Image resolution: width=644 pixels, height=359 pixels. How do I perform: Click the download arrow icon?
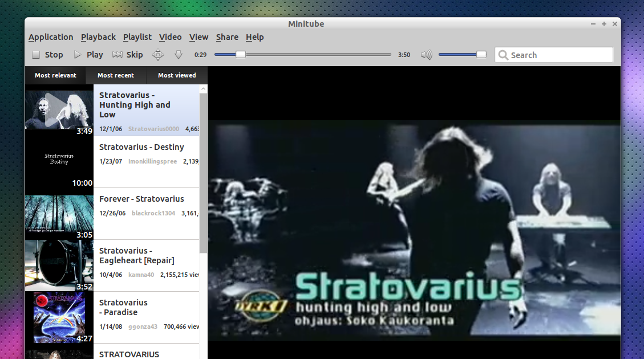178,55
